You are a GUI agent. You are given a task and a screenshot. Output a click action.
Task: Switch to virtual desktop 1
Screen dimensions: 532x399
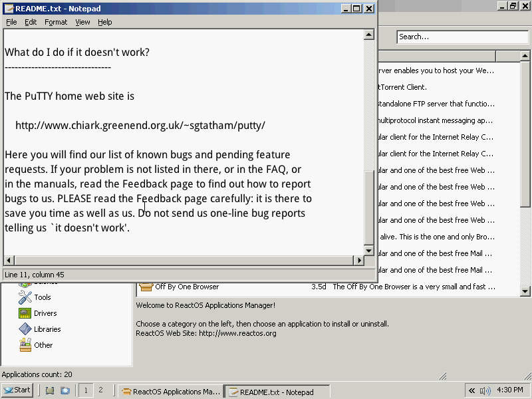pyautogui.click(x=86, y=390)
